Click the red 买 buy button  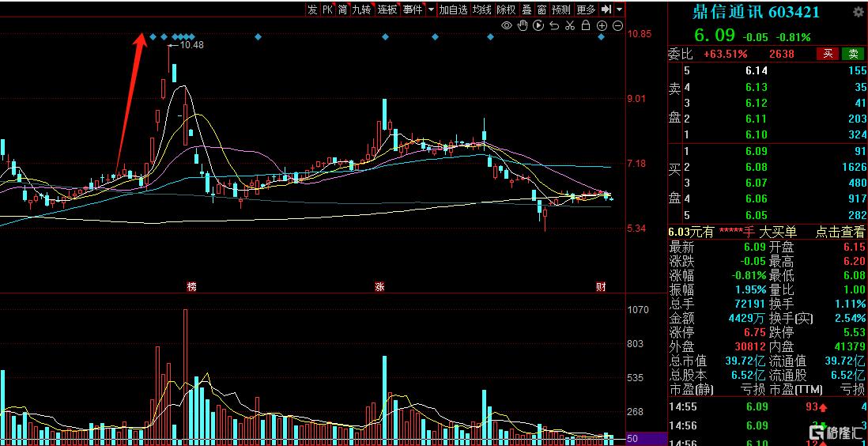[x=828, y=54]
